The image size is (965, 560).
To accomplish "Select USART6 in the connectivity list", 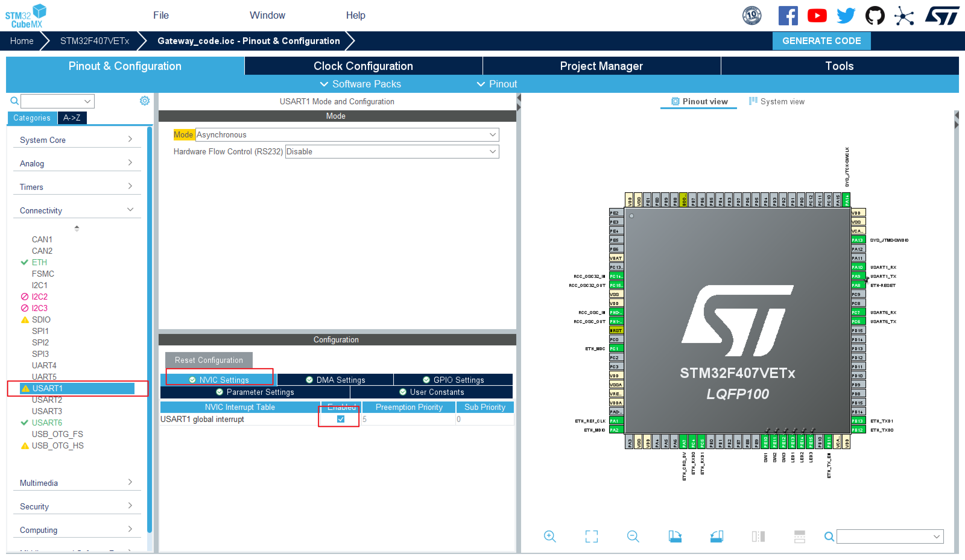I will pos(47,423).
